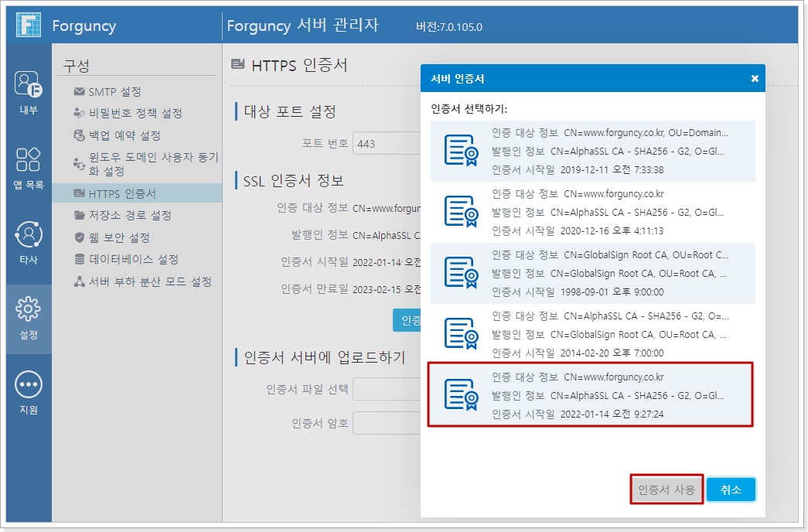Open the 타사 sidebar icon
Image resolution: width=808 pixels, height=532 pixels.
[x=29, y=234]
